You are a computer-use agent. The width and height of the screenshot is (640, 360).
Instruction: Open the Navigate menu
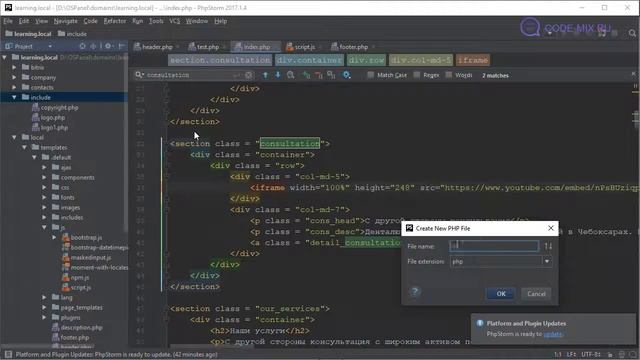pos(65,21)
